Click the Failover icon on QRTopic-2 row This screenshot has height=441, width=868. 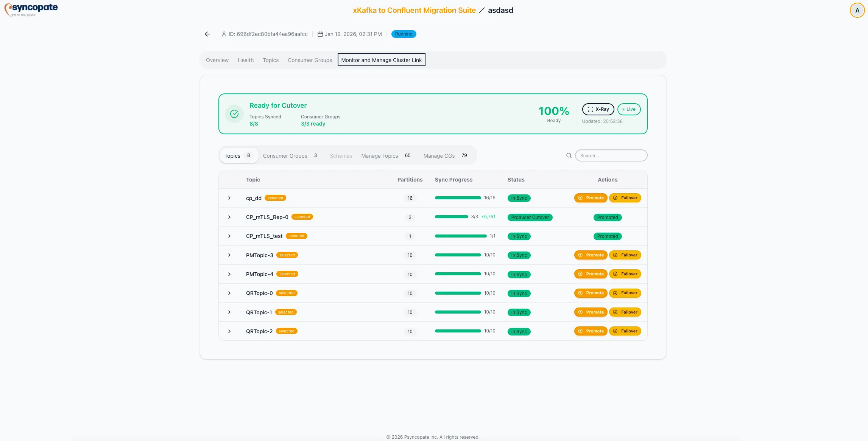coord(615,331)
